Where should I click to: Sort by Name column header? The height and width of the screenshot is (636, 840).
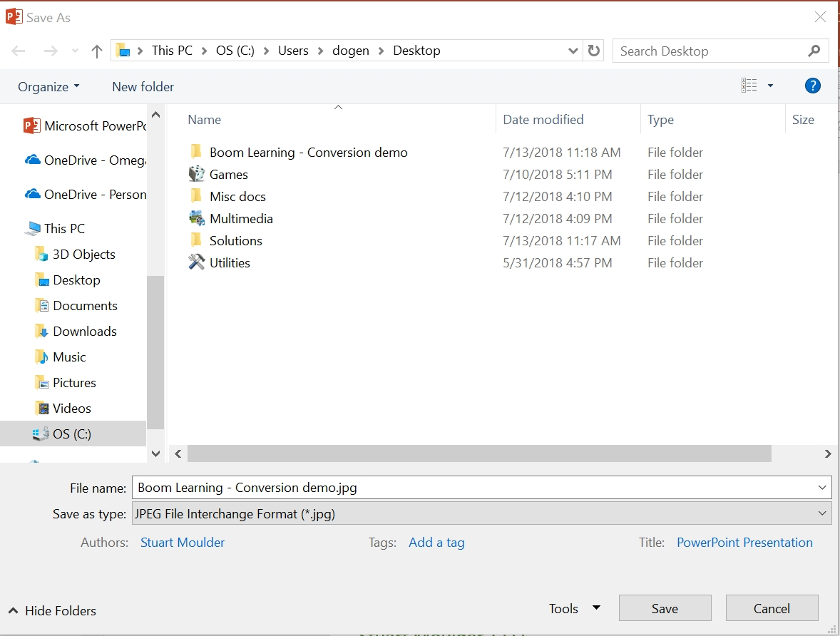pyautogui.click(x=204, y=120)
